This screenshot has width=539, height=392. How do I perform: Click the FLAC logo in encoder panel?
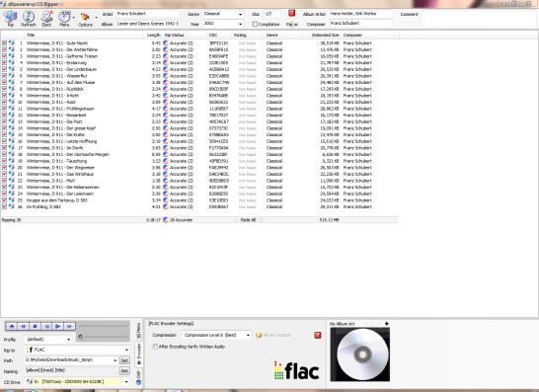(296, 370)
